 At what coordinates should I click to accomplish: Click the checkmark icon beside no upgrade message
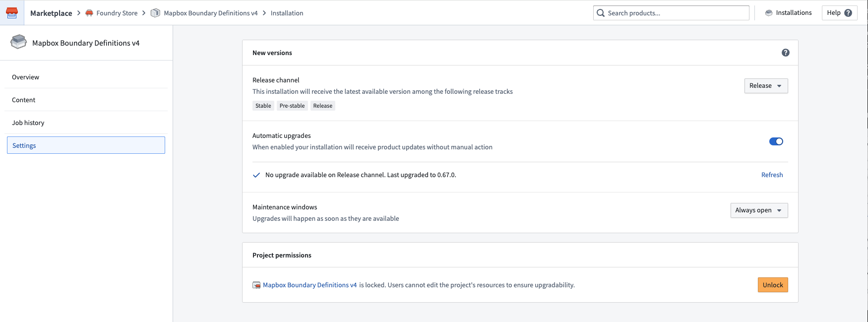pos(256,175)
